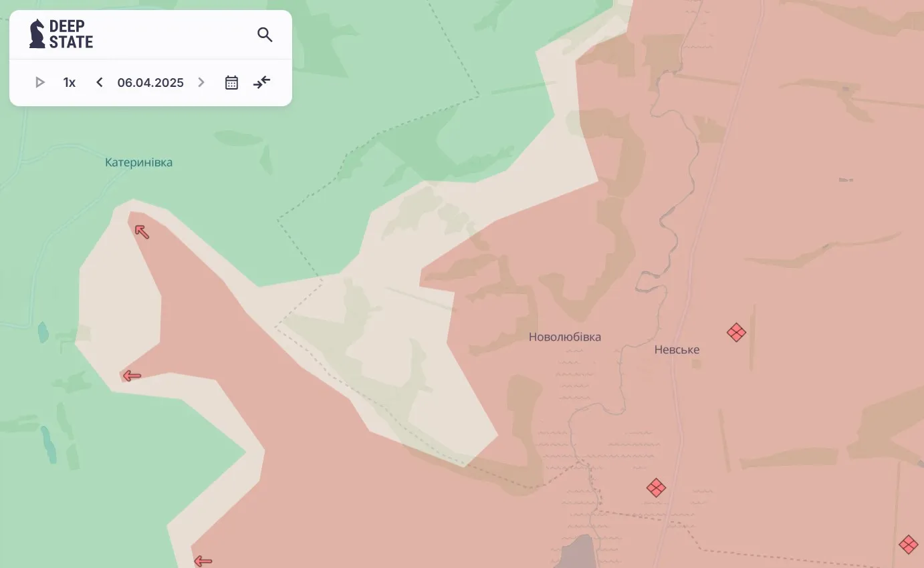924x568 pixels.
Task: Click the Невське settlement label
Action: pyautogui.click(x=677, y=349)
